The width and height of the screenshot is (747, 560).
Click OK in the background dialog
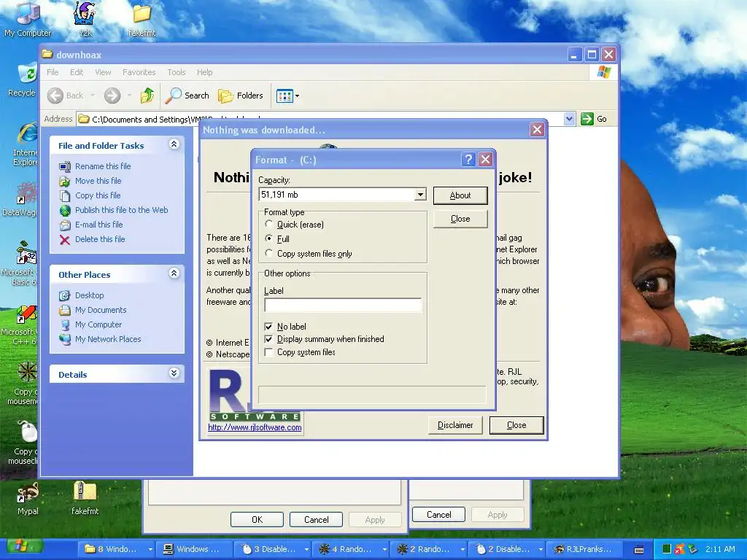point(257,519)
